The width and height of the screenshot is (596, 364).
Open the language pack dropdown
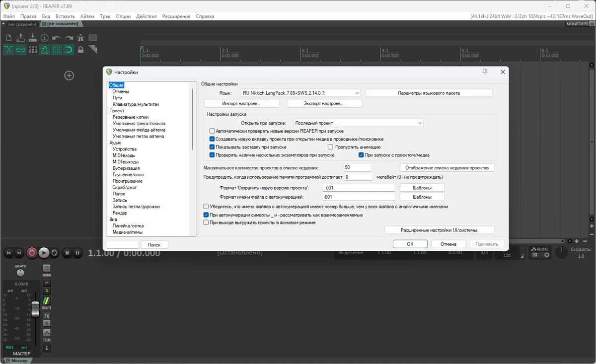pyautogui.click(x=300, y=93)
